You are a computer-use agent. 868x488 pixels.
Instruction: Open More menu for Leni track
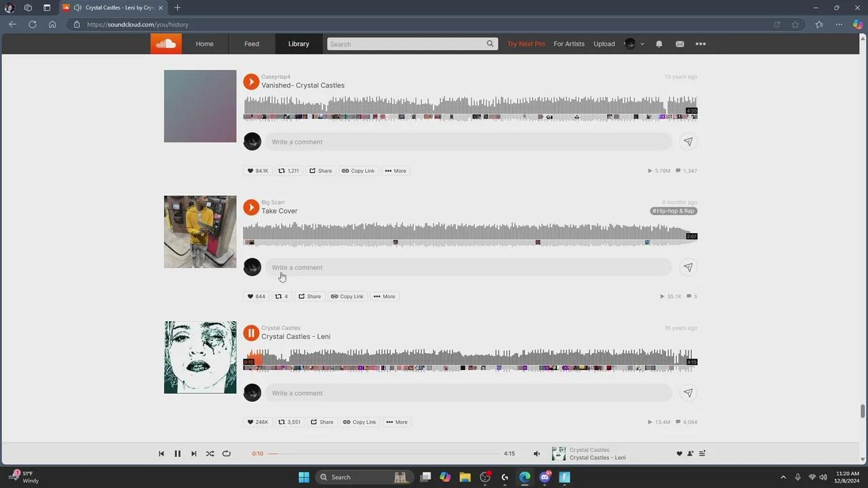[x=397, y=422]
